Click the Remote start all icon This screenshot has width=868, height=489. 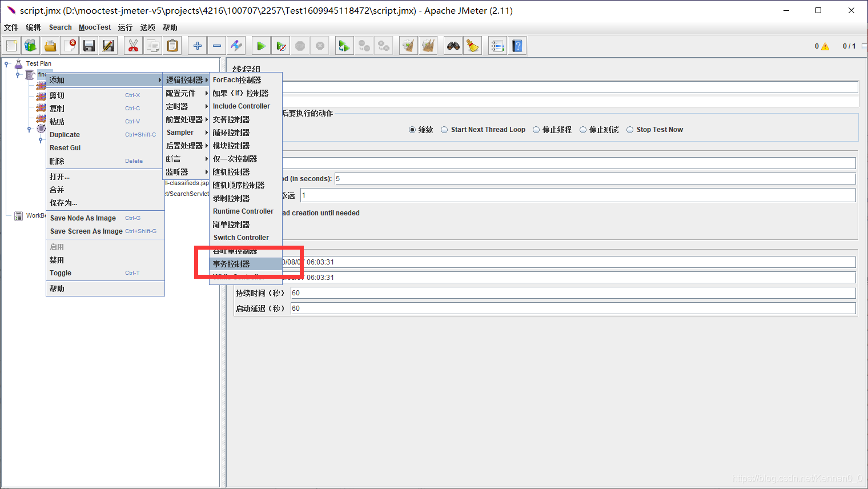tap(344, 46)
